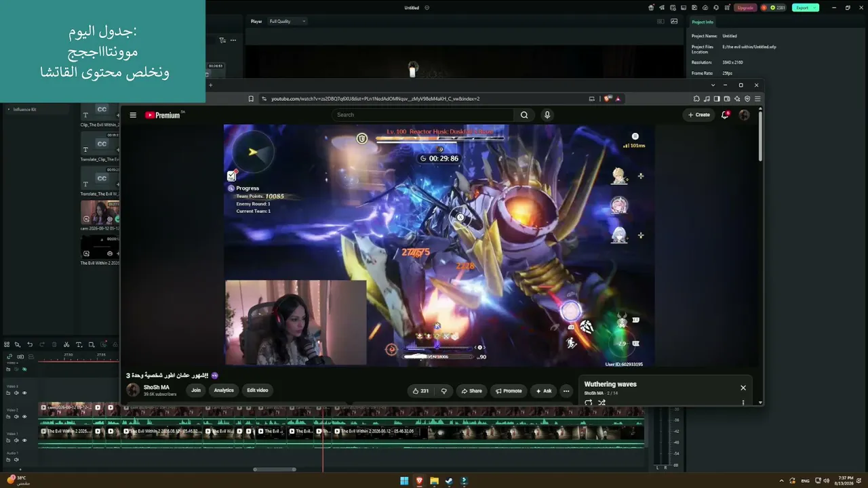Click the timeline horizontal scrollbar

coord(275,469)
